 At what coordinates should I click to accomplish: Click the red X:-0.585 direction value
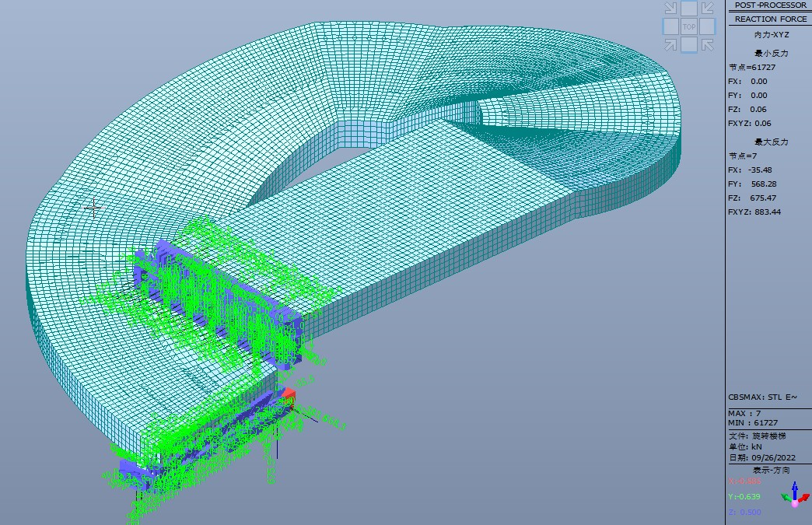pos(744,481)
